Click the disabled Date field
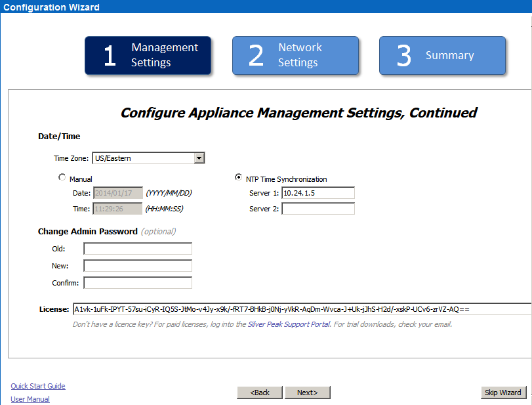 tap(117, 193)
